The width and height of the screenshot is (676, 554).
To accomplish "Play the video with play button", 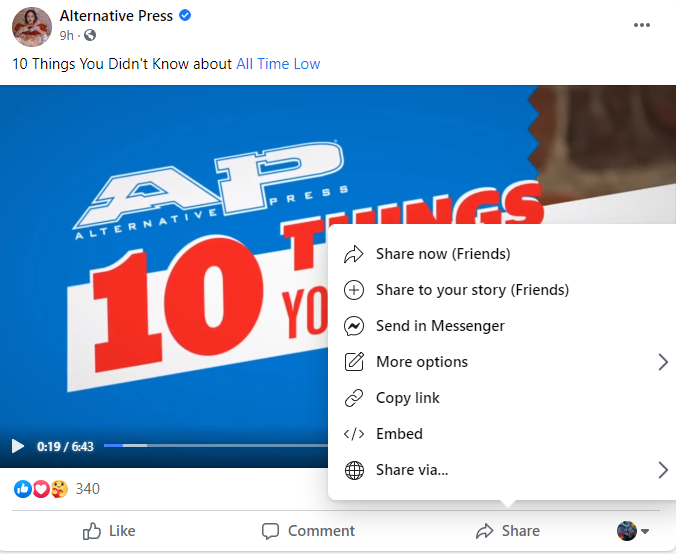I will pyautogui.click(x=17, y=446).
